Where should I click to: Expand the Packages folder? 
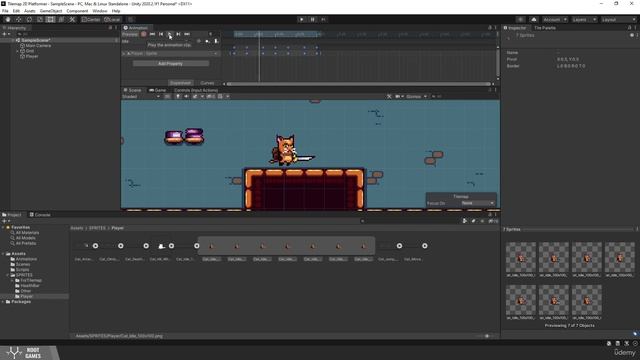pos(3,302)
